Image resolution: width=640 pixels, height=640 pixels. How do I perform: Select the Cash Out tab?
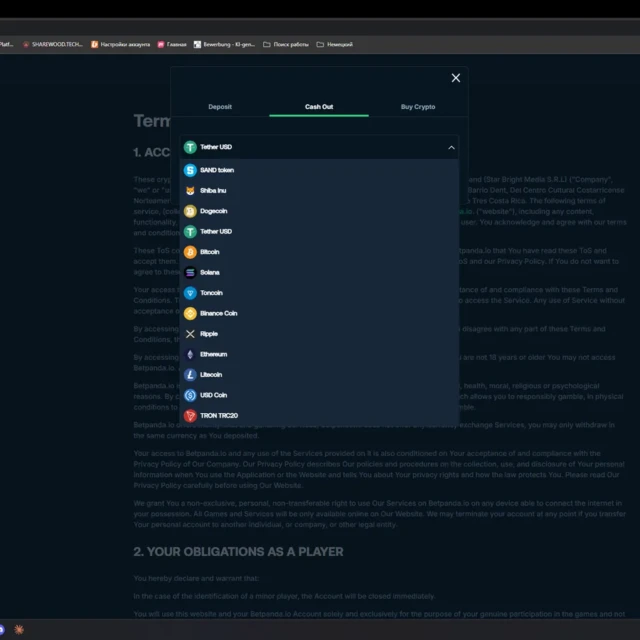tap(319, 107)
